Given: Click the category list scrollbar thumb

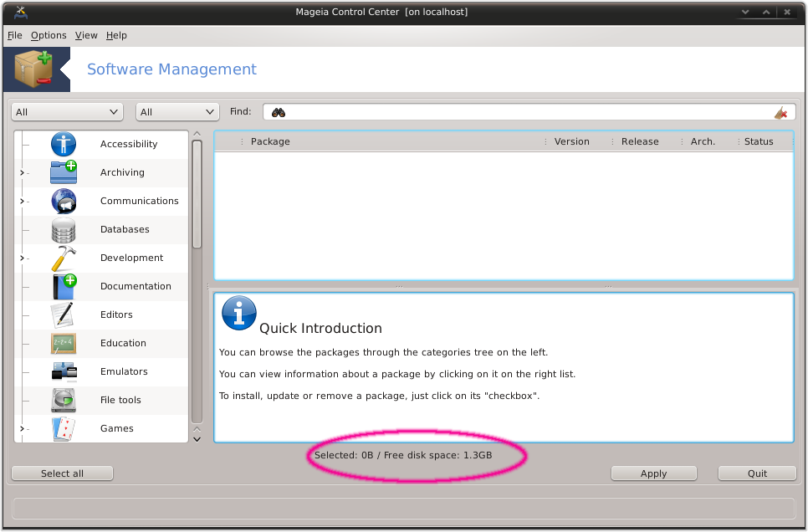Looking at the screenshot, I should 197,194.
